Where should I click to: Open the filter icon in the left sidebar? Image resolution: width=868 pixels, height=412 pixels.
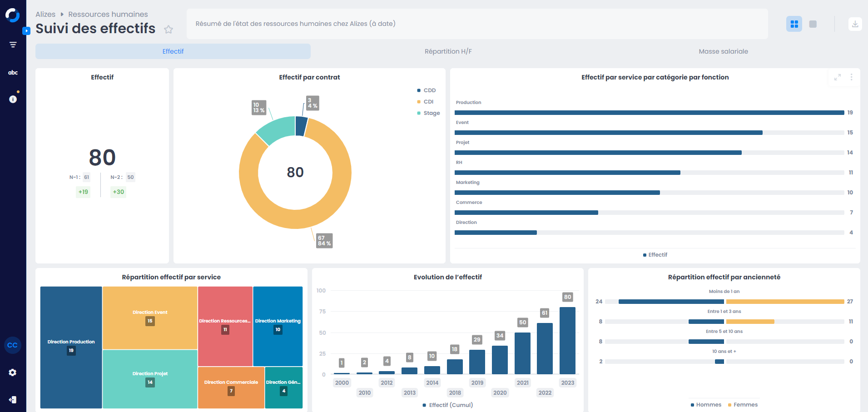tap(13, 45)
